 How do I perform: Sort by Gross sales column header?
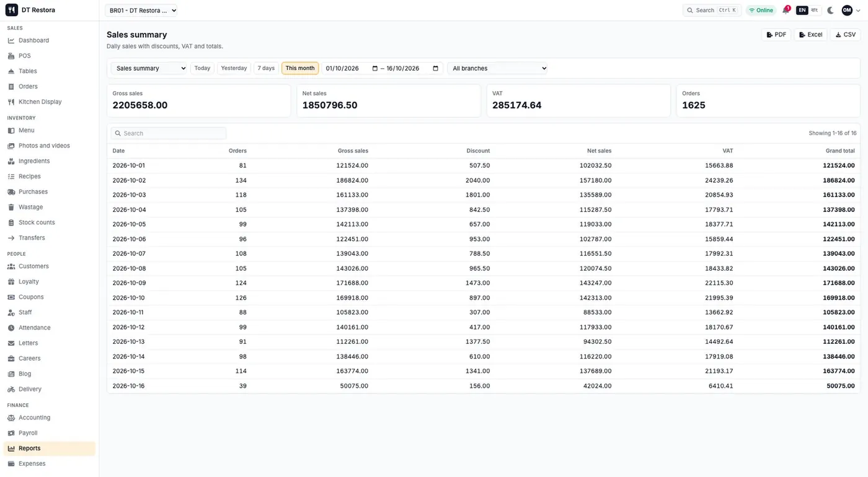tap(353, 151)
